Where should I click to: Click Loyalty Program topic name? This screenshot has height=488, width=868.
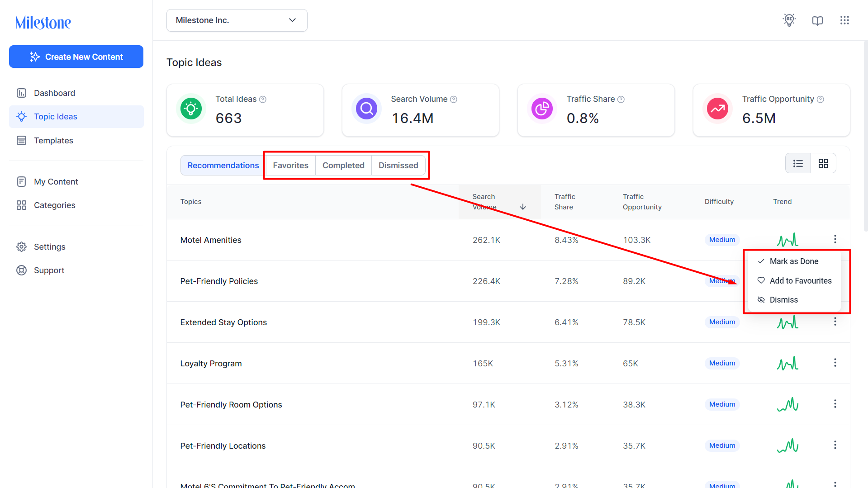click(211, 364)
